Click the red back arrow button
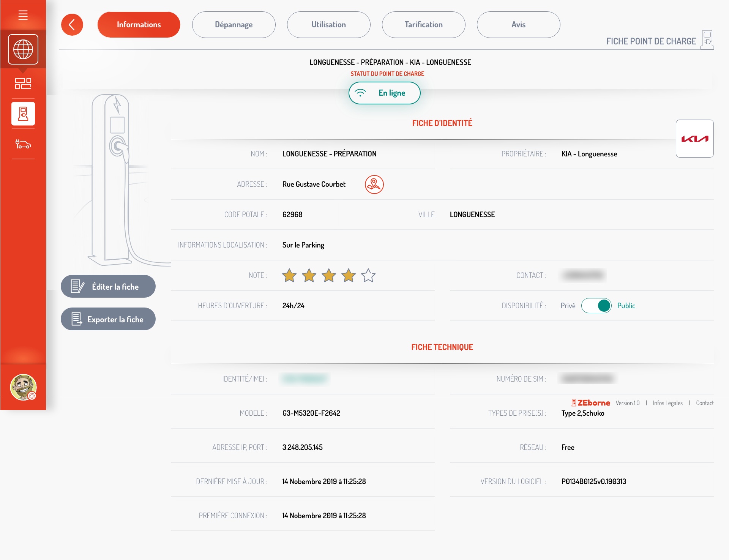The image size is (729, 560). click(x=72, y=25)
